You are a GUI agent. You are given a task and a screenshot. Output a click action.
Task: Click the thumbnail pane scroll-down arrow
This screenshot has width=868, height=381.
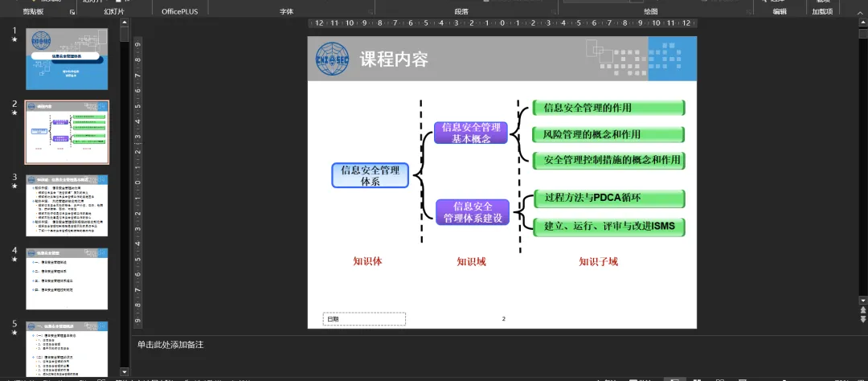pos(125,372)
